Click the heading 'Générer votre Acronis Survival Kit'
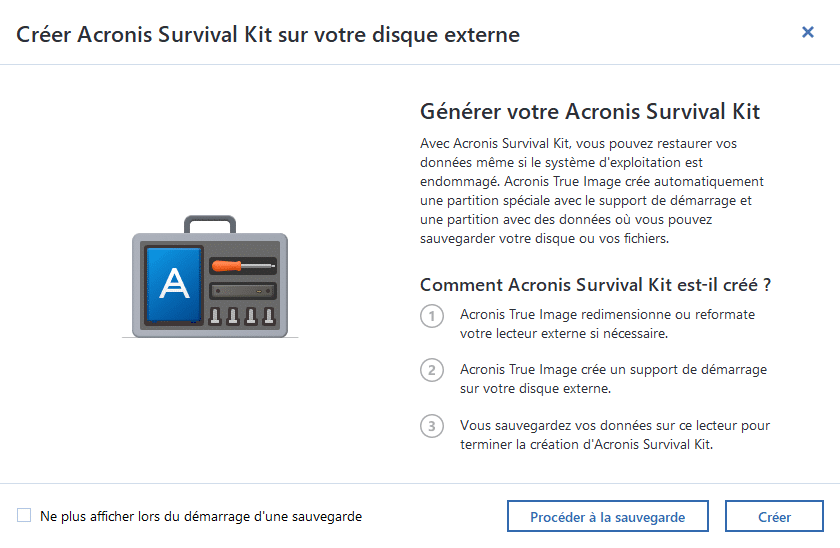The width and height of the screenshot is (840, 548). click(x=597, y=110)
